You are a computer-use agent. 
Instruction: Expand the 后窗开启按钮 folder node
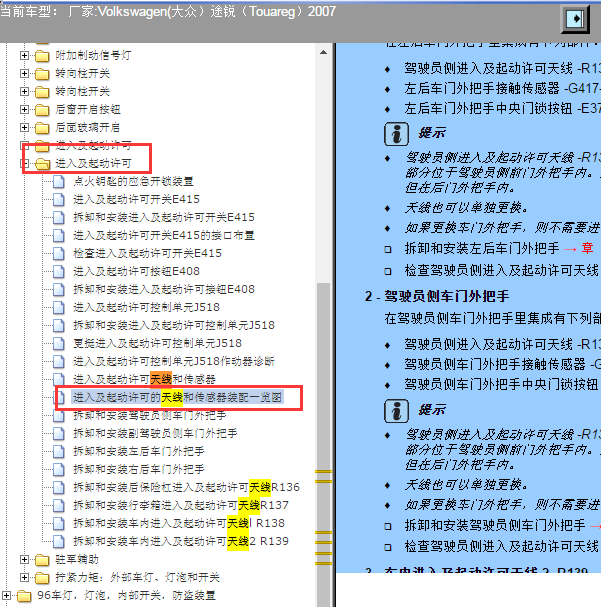24,110
